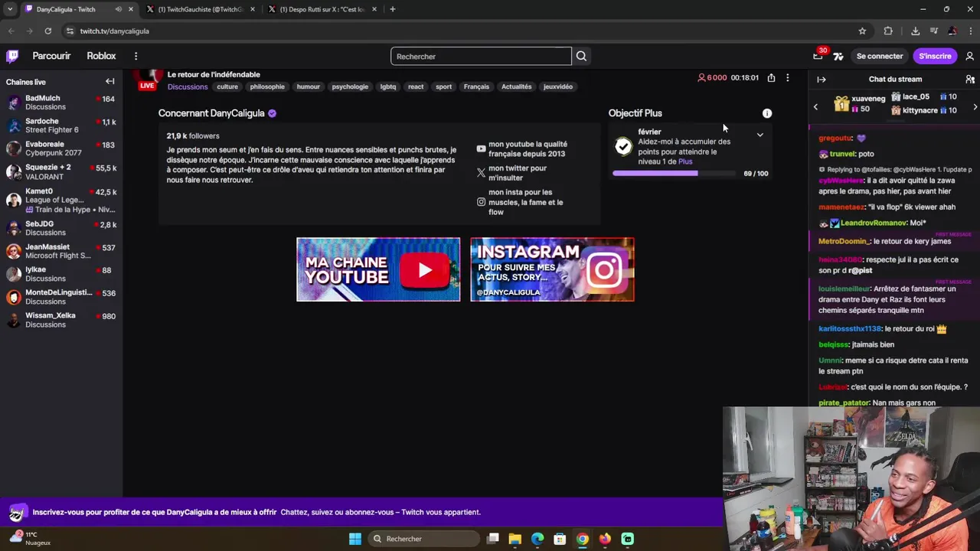Show previous gift leaderboard entry

click(815, 107)
